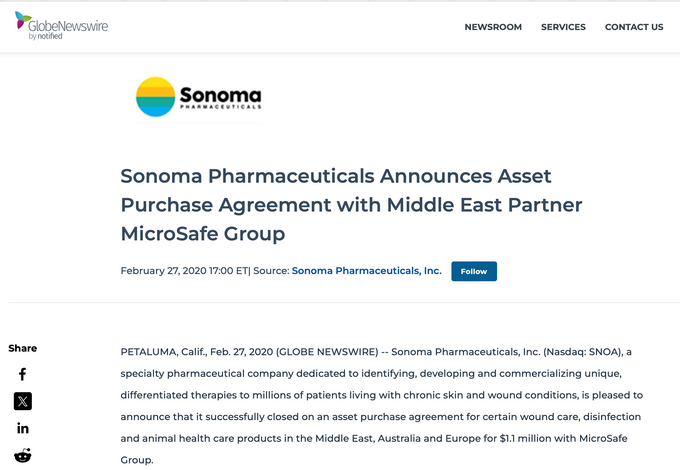
Task: Click the article headline text
Action: (351, 205)
